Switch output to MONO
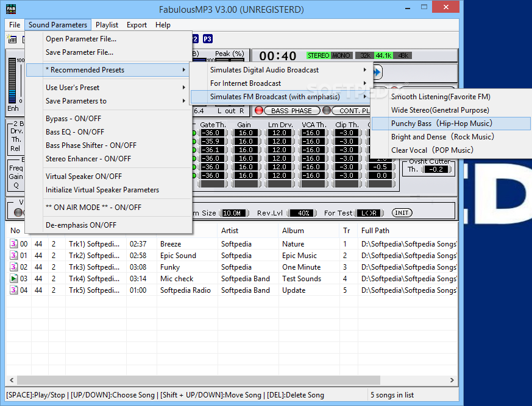The width and height of the screenshot is (532, 406). 341,55
